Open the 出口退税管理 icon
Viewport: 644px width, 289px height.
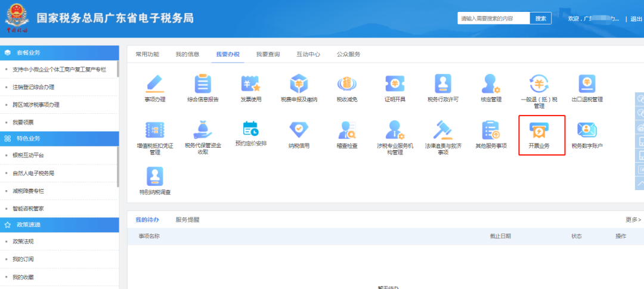pos(587,84)
